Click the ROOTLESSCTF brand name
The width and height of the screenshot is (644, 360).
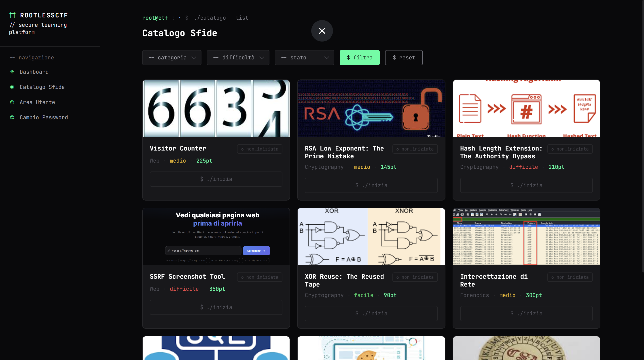click(x=44, y=15)
